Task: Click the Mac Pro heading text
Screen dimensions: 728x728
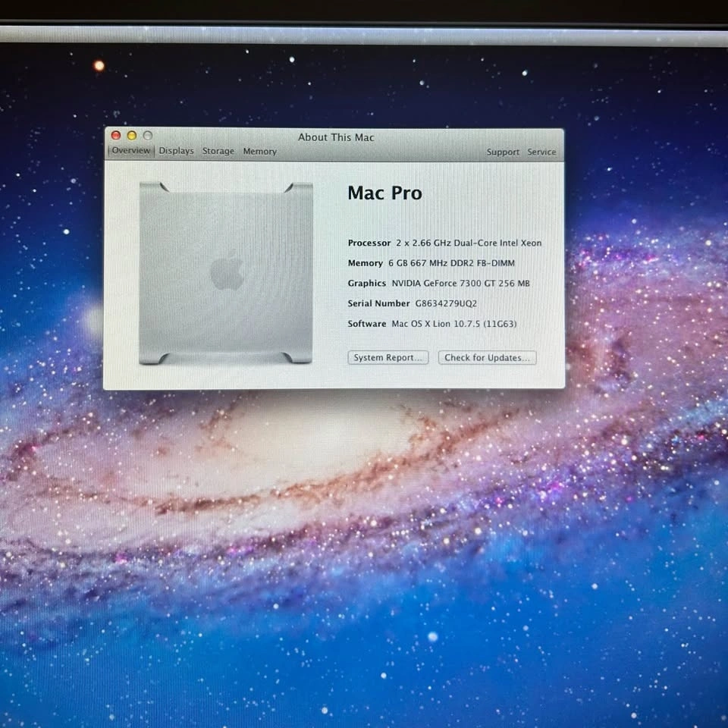Action: (x=384, y=193)
